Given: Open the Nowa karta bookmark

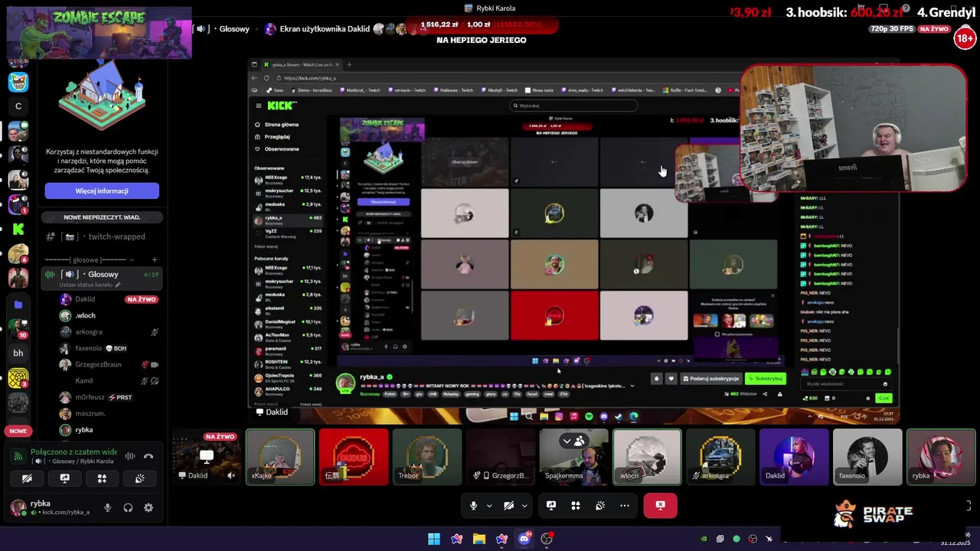Looking at the screenshot, I should (x=541, y=90).
